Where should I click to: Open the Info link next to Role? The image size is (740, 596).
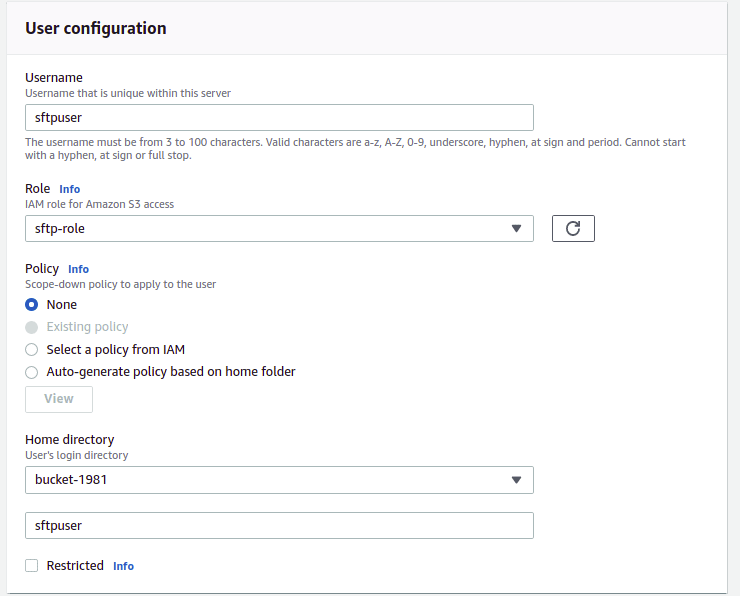click(69, 189)
